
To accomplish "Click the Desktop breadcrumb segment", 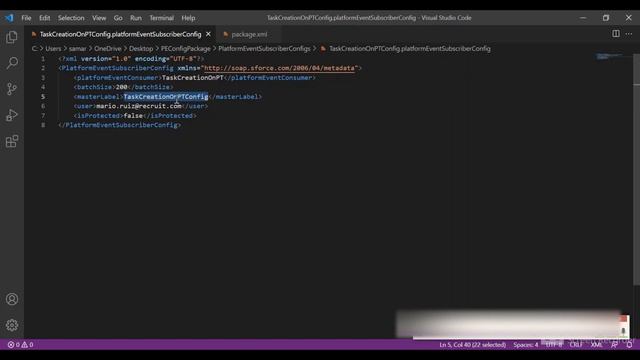I will 141,49.
